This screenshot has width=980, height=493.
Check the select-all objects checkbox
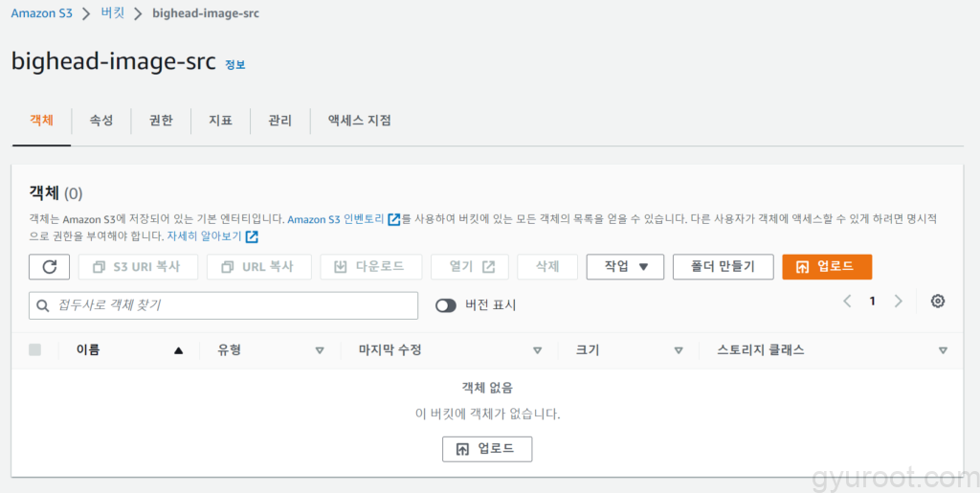click(35, 350)
